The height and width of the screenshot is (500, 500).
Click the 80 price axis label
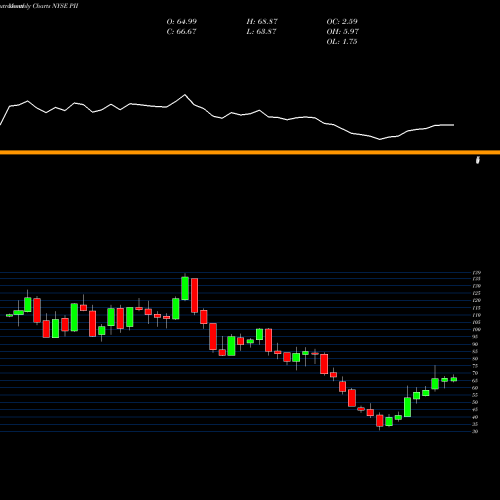point(476,359)
